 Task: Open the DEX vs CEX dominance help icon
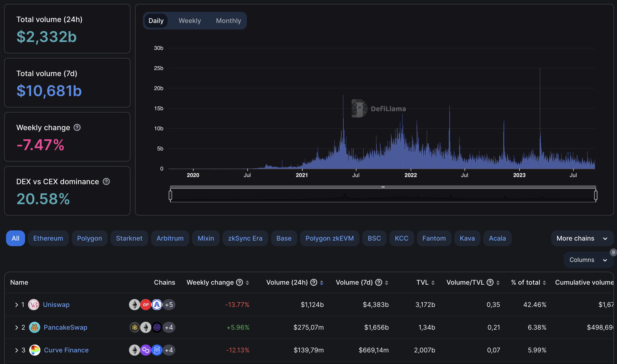tap(106, 181)
